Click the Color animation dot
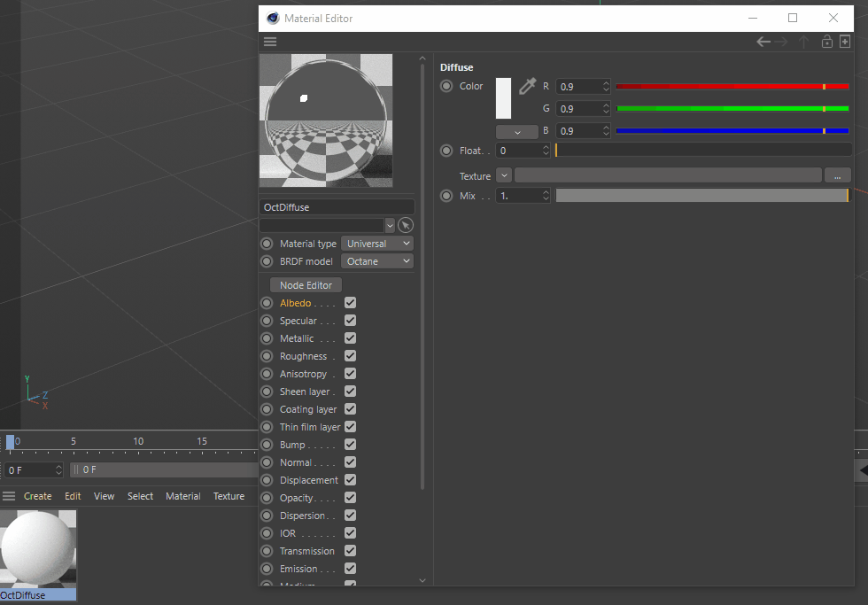Screen dimensions: 868x605 446,86
